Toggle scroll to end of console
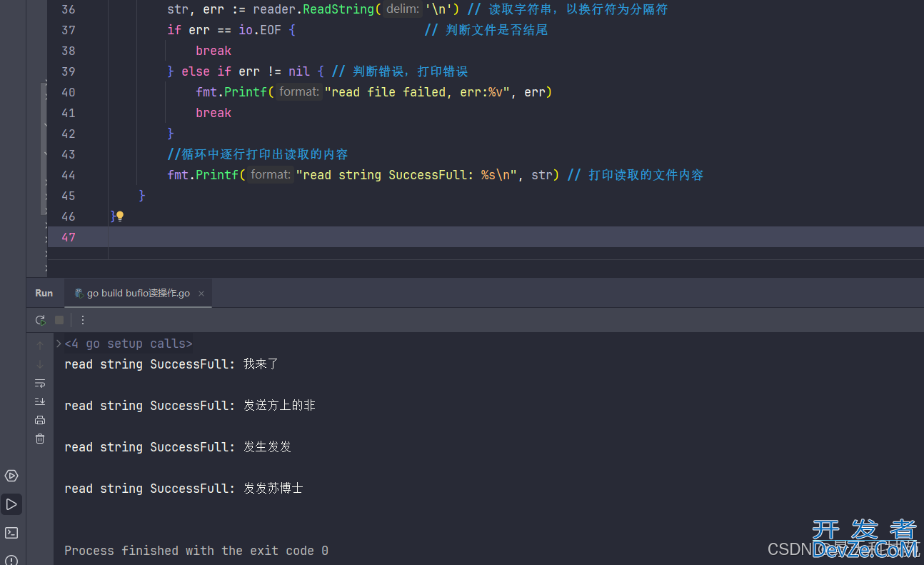 pos(40,401)
